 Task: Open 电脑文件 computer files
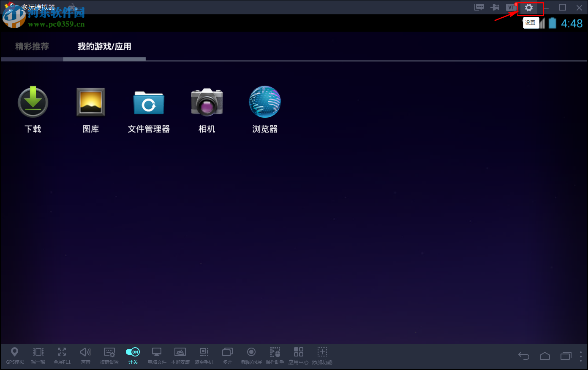click(x=157, y=356)
